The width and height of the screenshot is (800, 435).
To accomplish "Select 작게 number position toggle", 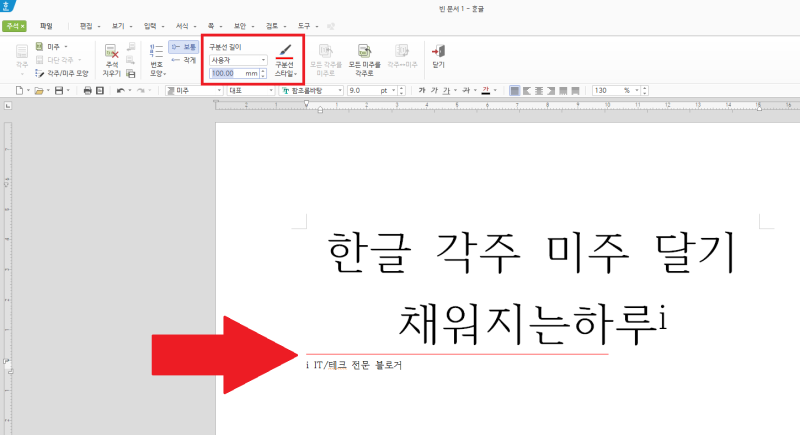I will 184,60.
